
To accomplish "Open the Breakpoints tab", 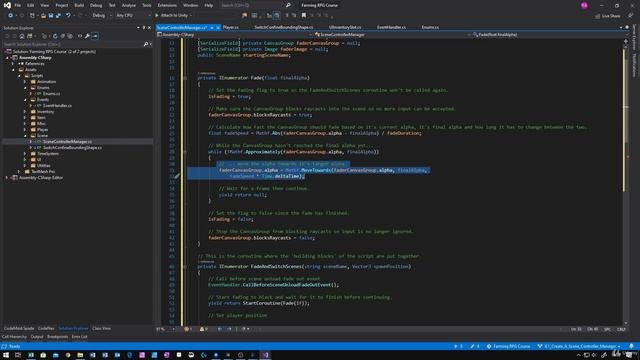I will point(58,337).
